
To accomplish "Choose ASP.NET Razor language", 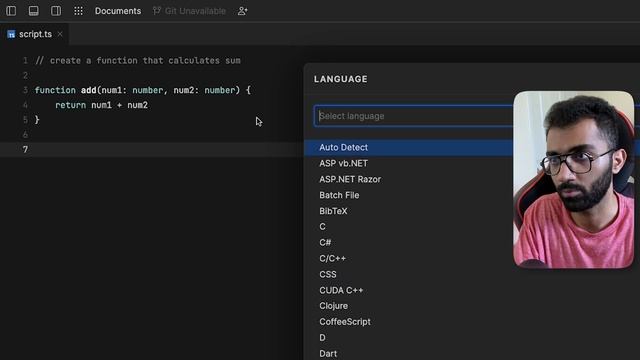I will pos(350,179).
